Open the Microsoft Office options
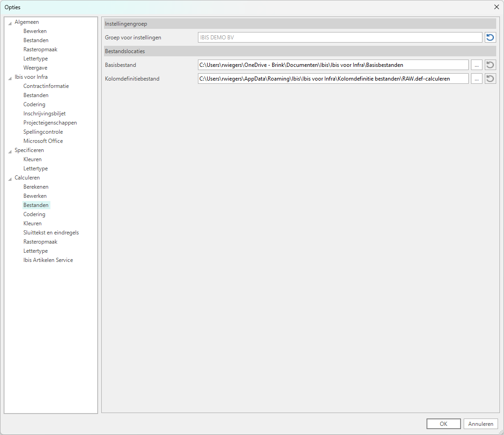 pos(43,141)
